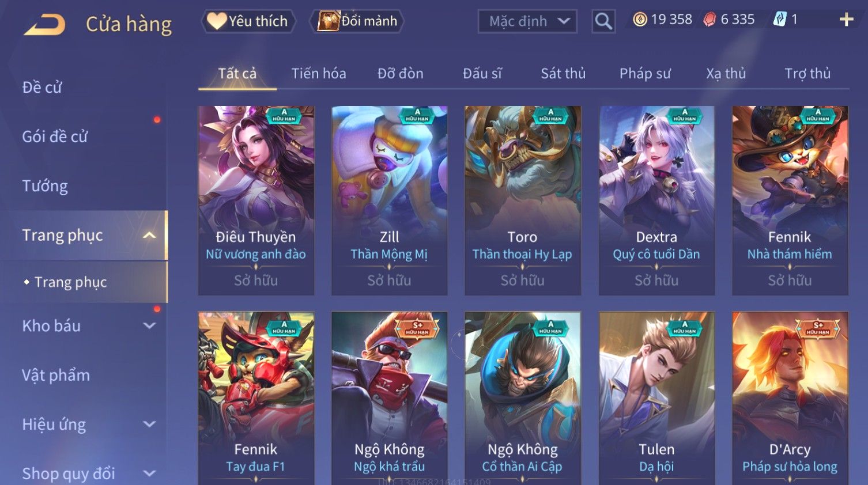Select the Tiến hóa tab
The image size is (868, 485).
319,74
